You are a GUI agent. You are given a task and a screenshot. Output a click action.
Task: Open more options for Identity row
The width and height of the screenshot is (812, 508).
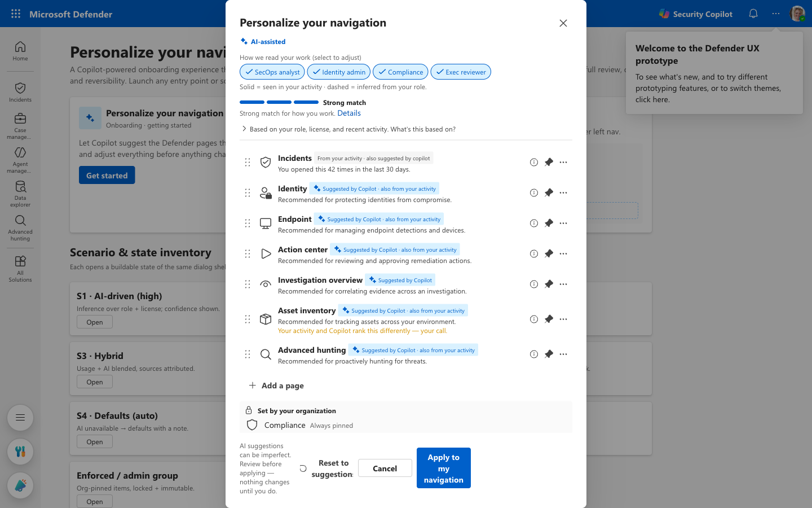coord(563,192)
